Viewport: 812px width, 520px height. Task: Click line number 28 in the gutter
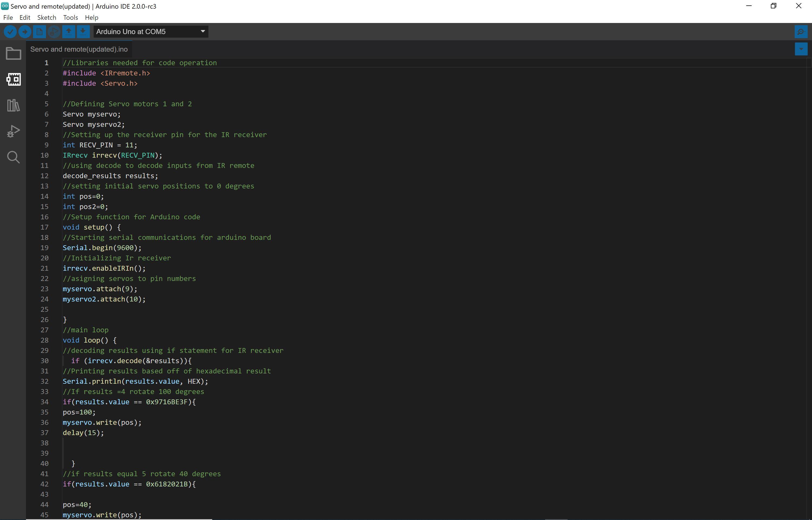click(44, 340)
